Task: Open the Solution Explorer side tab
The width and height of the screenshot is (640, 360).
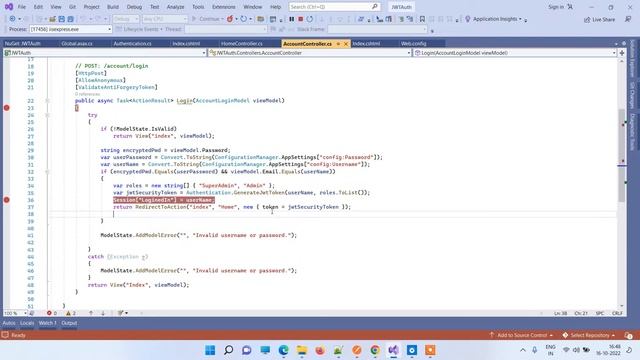Action: click(x=632, y=58)
